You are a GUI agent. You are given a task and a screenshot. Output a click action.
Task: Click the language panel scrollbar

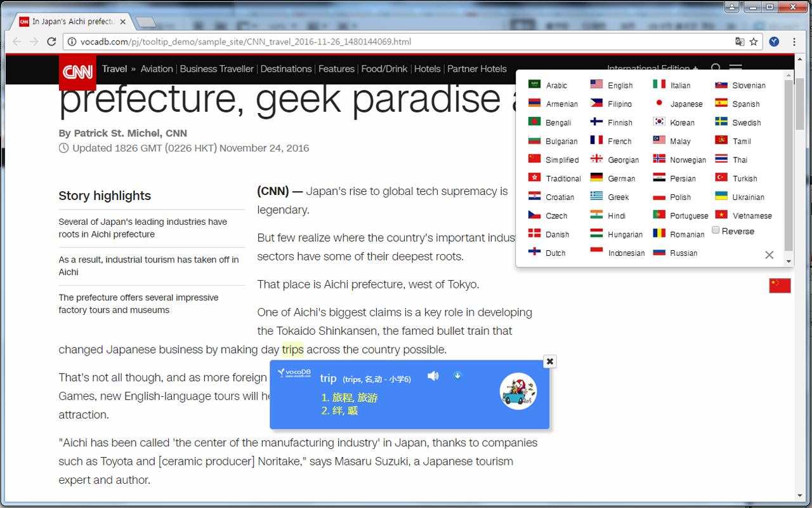click(x=789, y=165)
